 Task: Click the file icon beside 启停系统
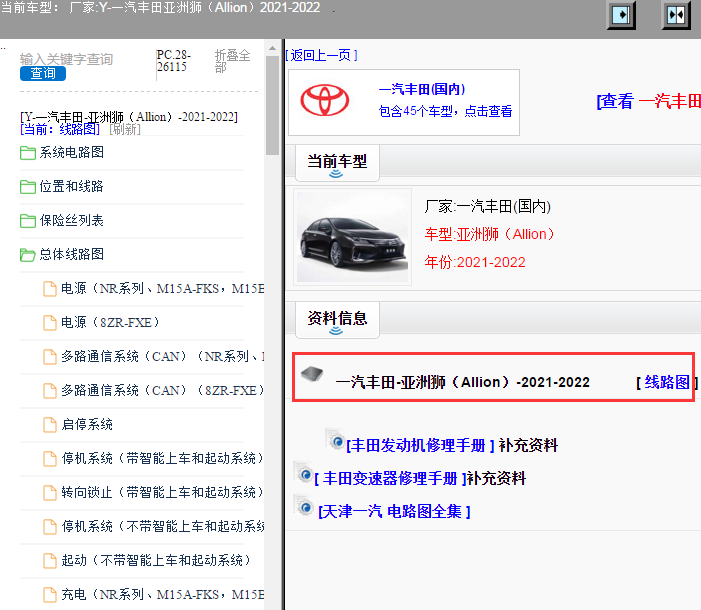pyautogui.click(x=50, y=425)
